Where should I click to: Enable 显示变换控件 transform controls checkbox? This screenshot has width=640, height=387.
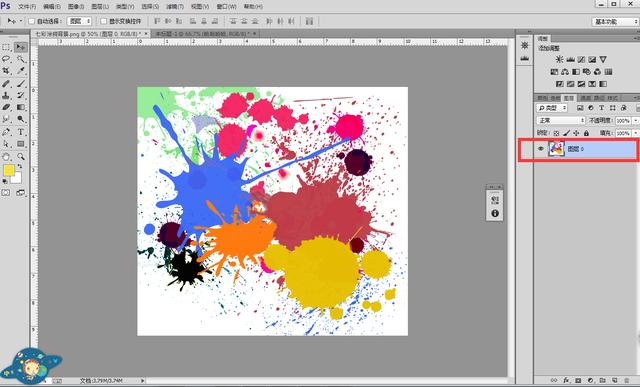(103, 21)
